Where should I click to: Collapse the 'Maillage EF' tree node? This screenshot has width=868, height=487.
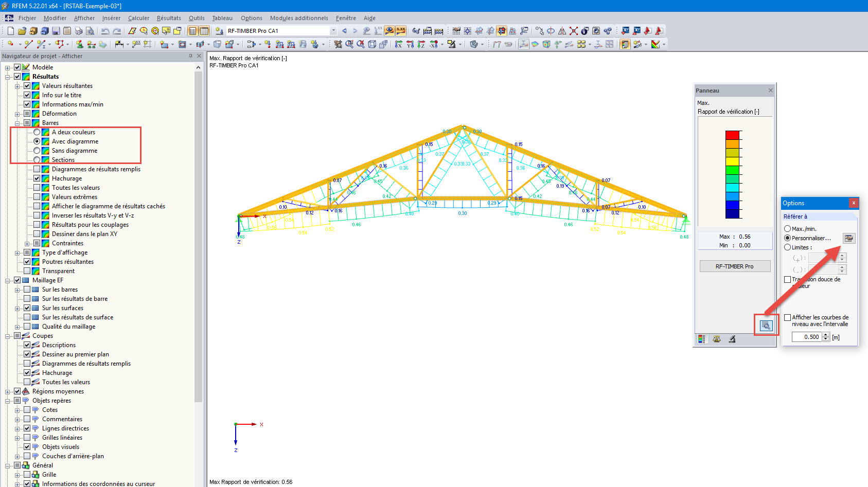[x=8, y=280]
